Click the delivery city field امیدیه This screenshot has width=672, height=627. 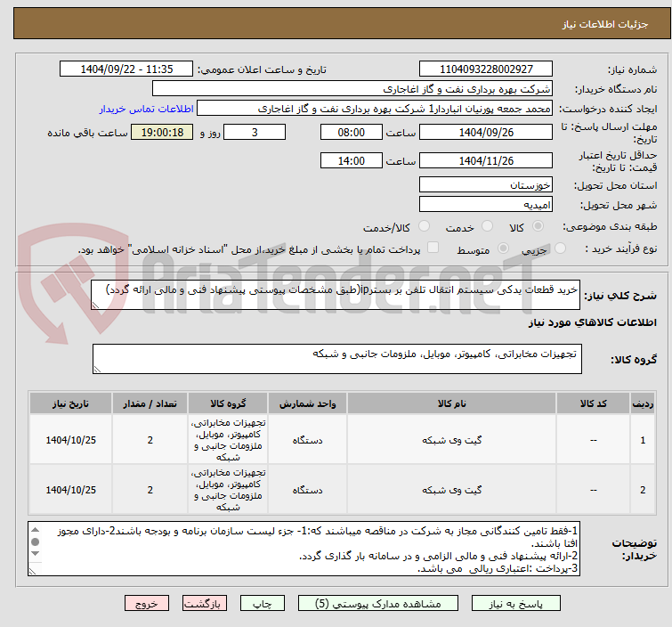tap(486, 204)
